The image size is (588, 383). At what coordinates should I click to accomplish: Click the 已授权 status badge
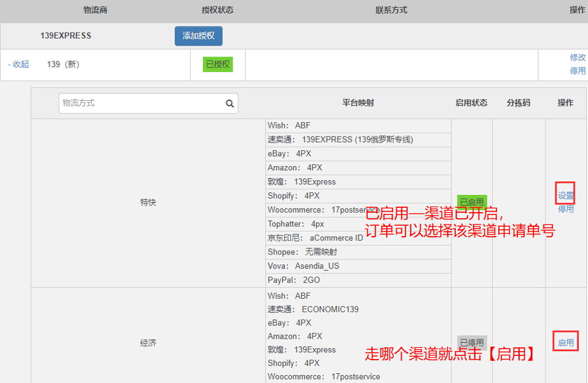[218, 65]
